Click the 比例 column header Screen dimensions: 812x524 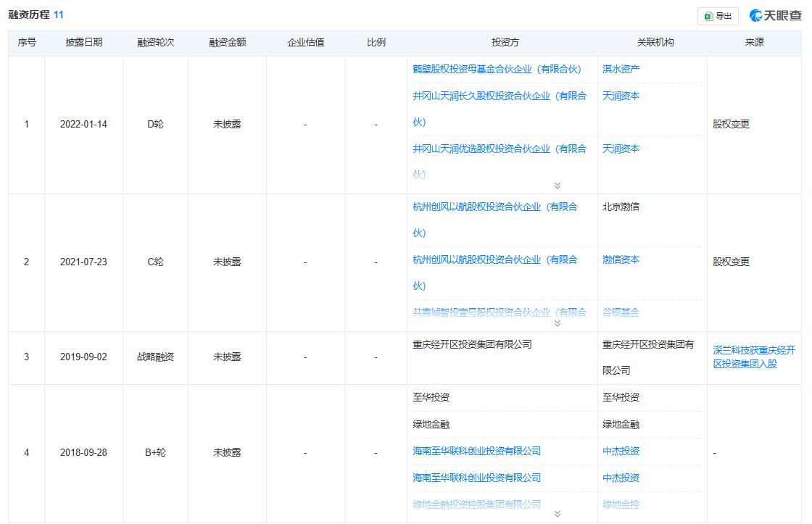tap(376, 43)
